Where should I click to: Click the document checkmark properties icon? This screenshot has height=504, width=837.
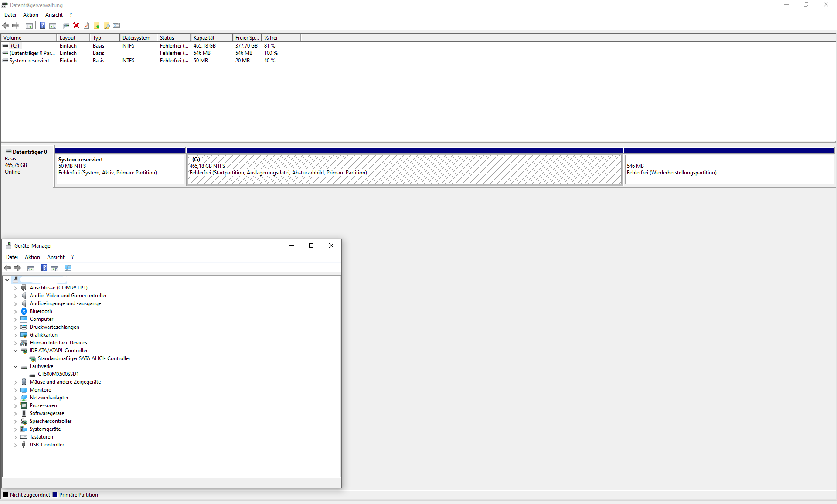click(x=86, y=25)
